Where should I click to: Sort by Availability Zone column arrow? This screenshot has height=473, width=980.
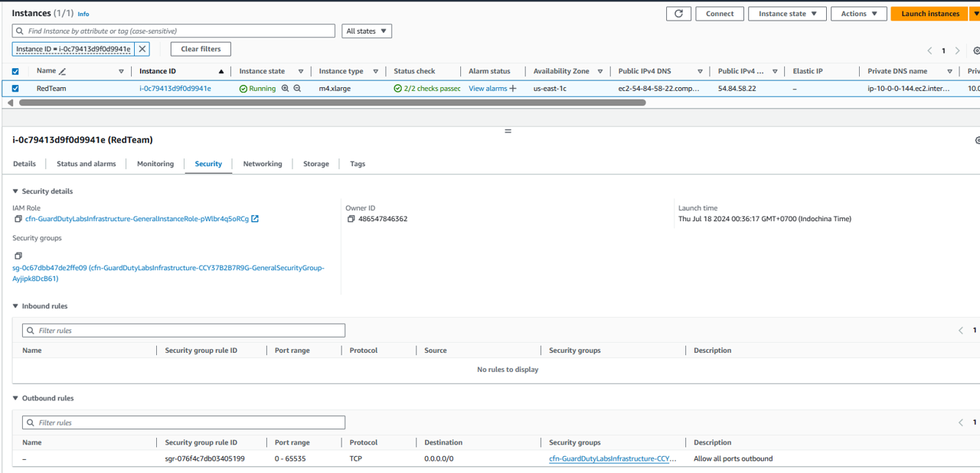tap(601, 71)
